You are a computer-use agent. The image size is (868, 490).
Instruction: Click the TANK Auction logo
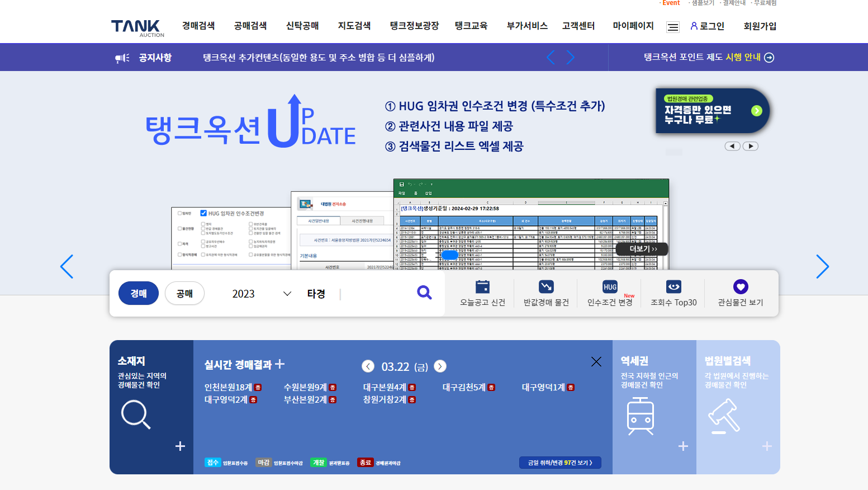[x=137, y=28]
